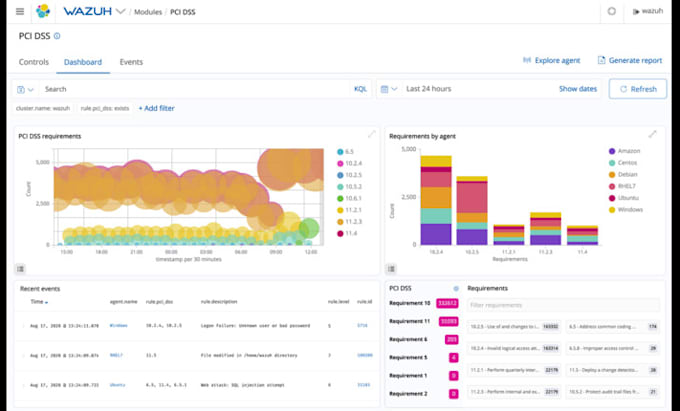The image size is (680, 411).
Task: Toggle the Amazon agent legend swatch
Action: point(612,151)
